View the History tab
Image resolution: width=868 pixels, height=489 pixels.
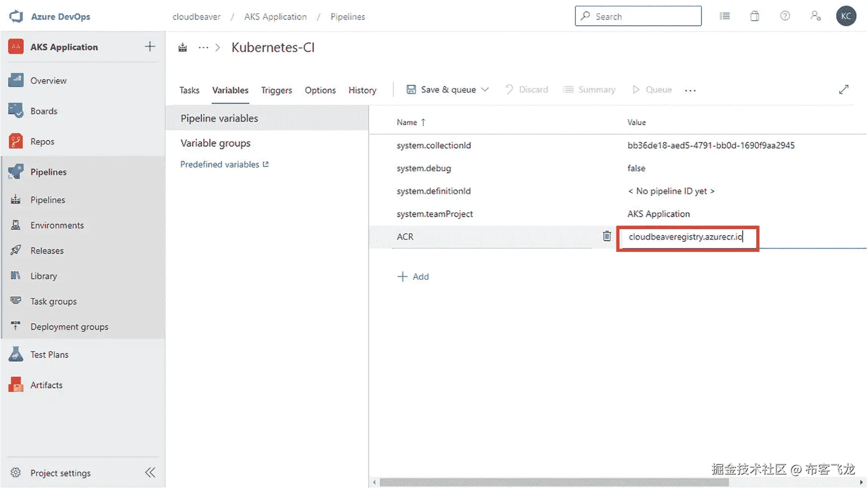[x=362, y=90]
